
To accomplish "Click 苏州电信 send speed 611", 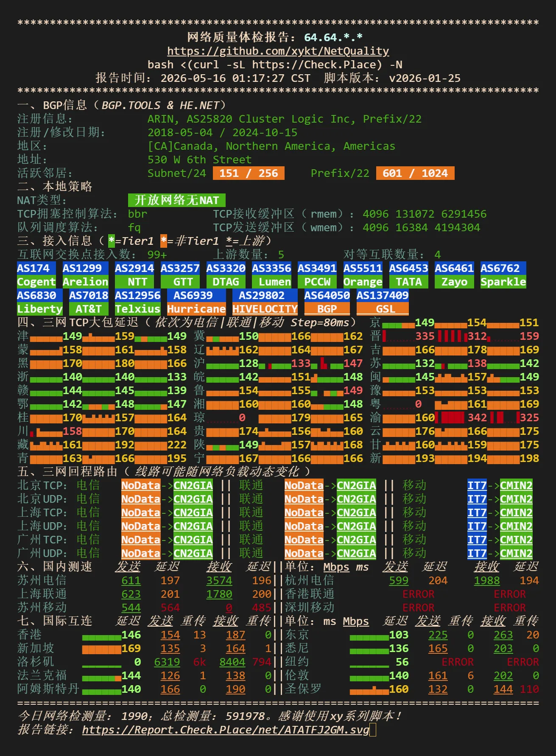I will coord(131,580).
